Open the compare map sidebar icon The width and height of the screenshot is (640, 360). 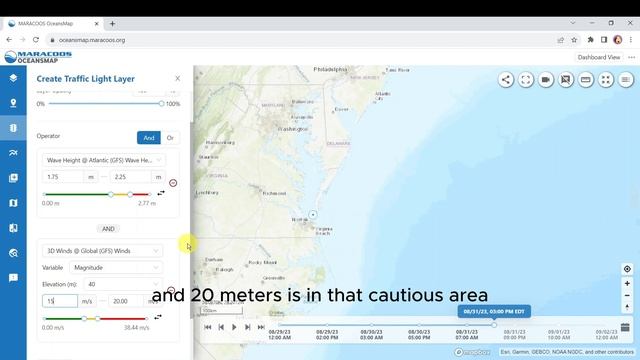[13, 228]
